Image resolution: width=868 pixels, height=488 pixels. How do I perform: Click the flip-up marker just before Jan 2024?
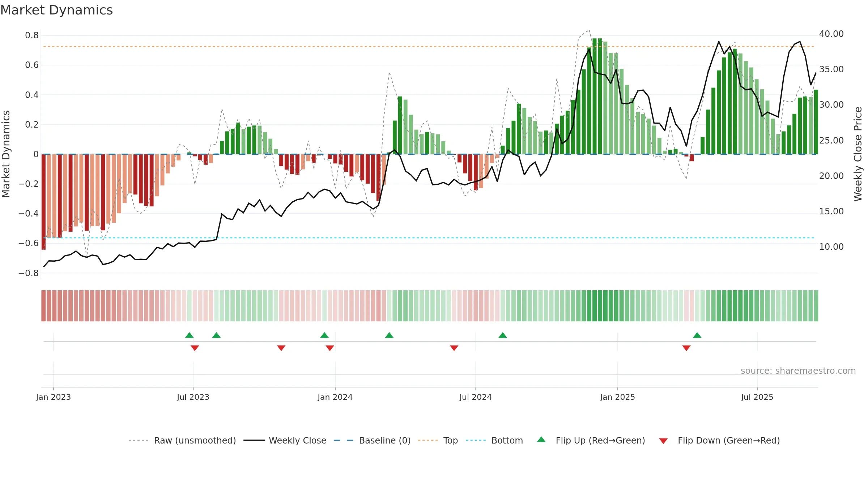[324, 335]
